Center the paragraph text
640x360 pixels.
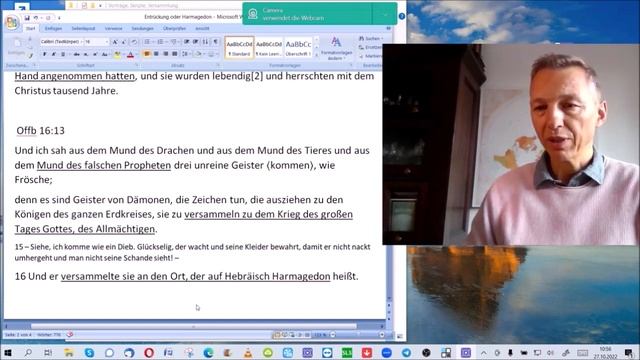click(156, 54)
